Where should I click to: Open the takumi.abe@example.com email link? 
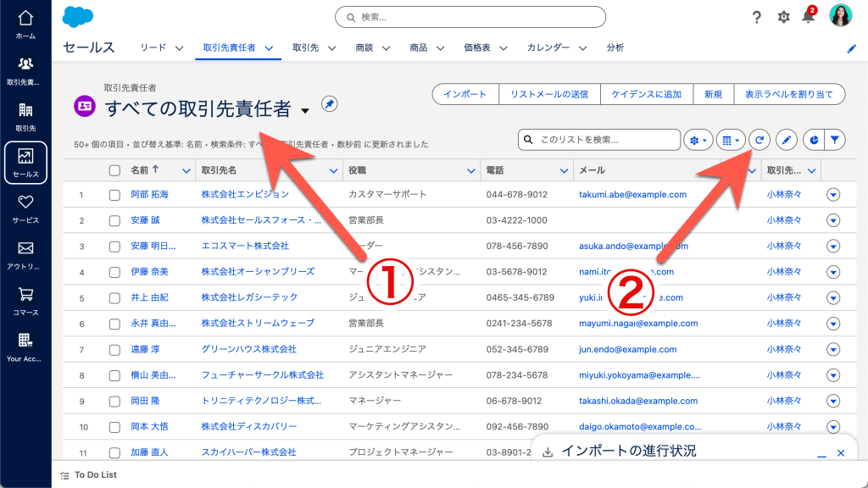pos(632,195)
